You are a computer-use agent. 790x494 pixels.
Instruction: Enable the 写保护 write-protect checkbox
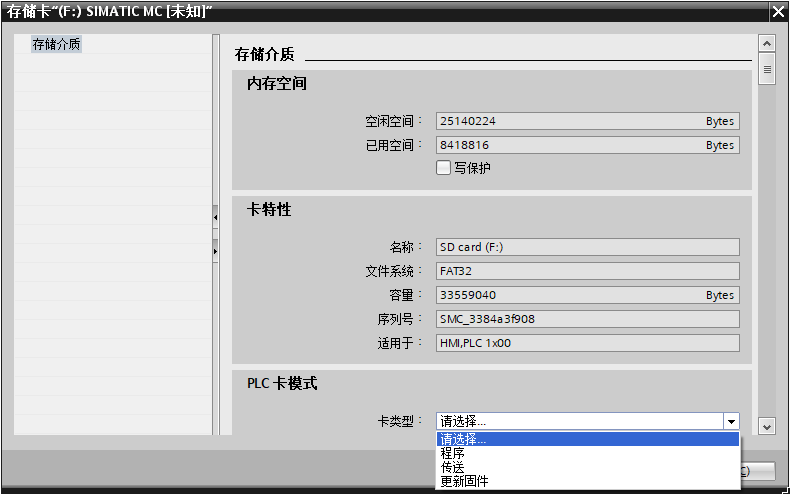click(x=443, y=167)
